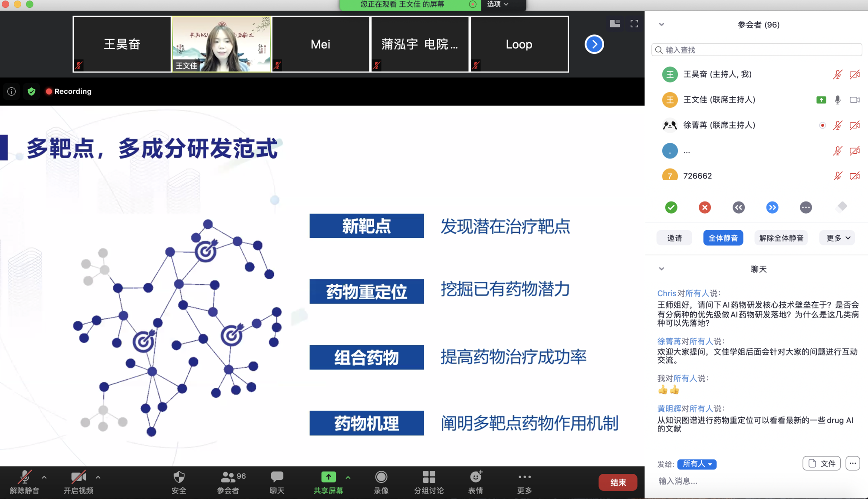Open the 更多 dropdown in participants panel

[x=838, y=238]
